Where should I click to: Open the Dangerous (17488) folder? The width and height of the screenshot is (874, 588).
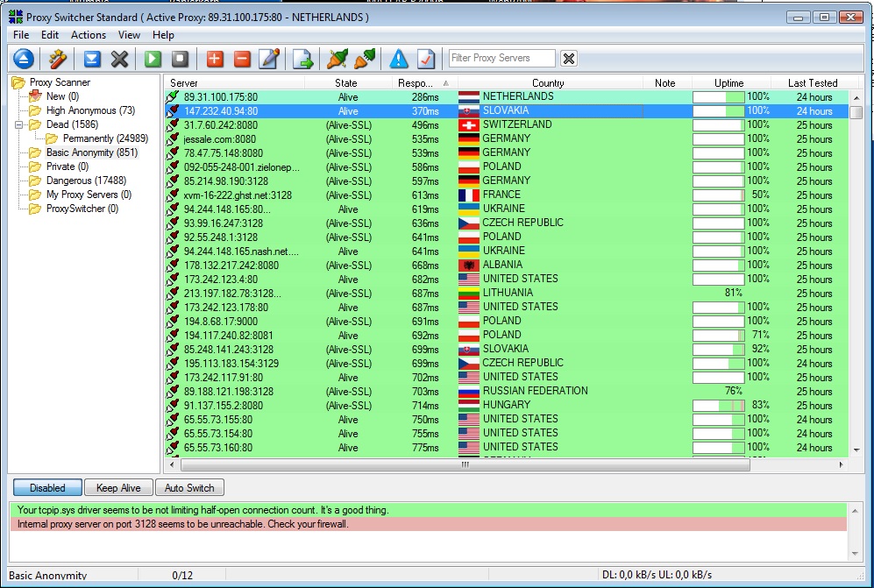click(x=86, y=180)
